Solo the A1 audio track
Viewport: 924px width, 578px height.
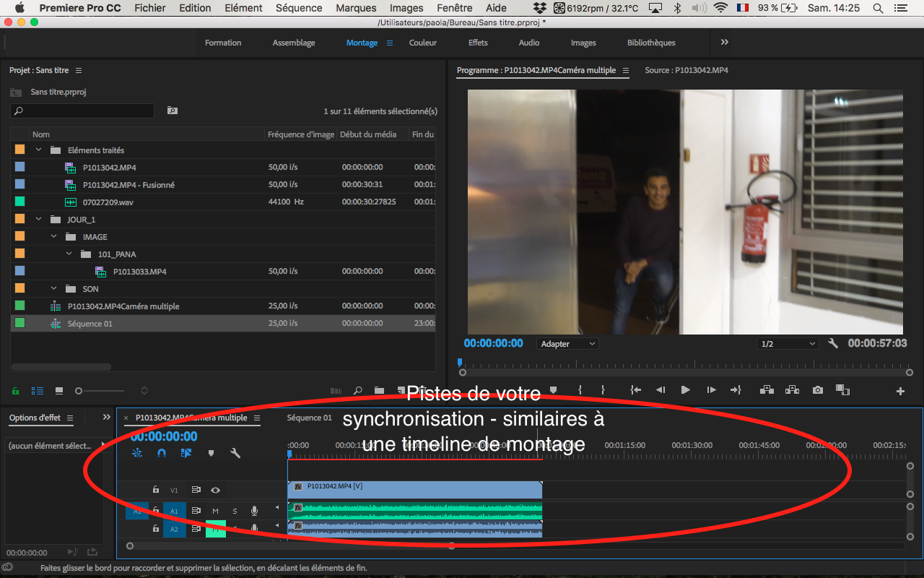tap(235, 511)
